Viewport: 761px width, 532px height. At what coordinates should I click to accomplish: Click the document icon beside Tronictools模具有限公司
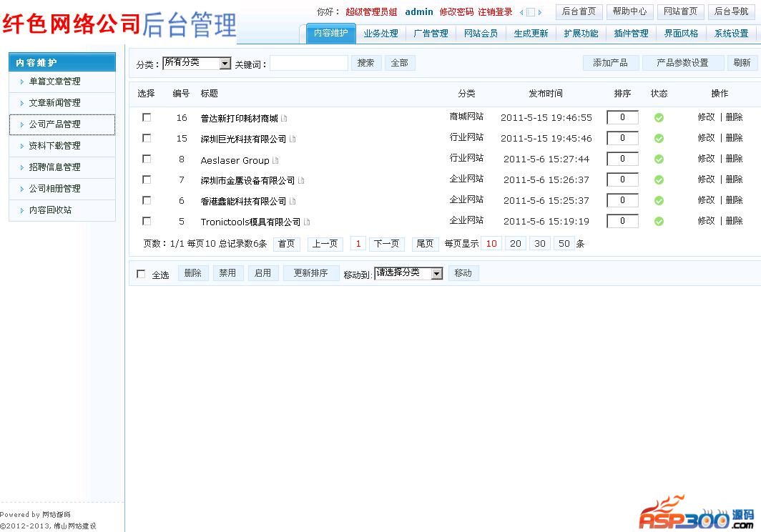point(307,222)
